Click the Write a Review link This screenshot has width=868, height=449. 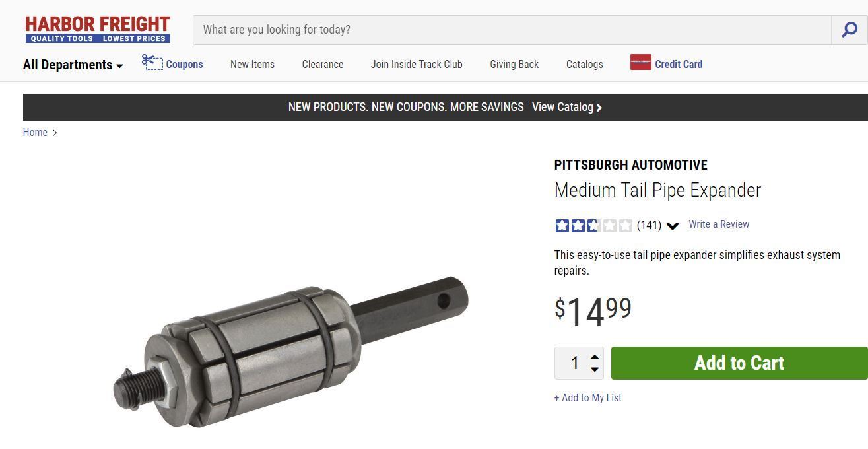pyautogui.click(x=719, y=224)
